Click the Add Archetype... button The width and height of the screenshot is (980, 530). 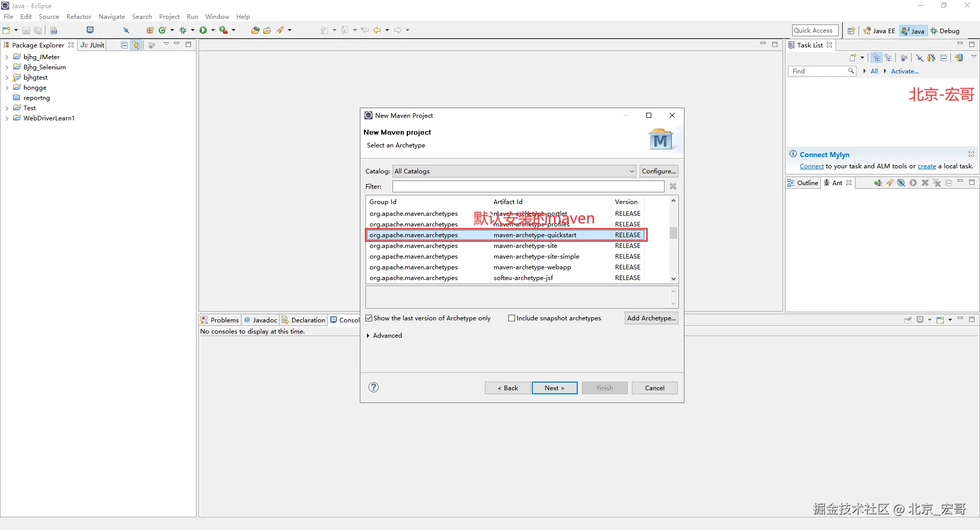pos(651,318)
